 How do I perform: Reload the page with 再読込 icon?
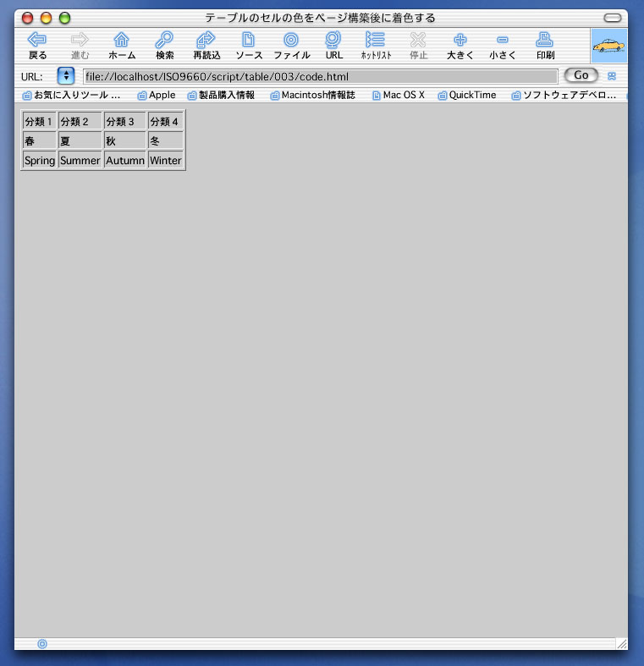(x=206, y=40)
